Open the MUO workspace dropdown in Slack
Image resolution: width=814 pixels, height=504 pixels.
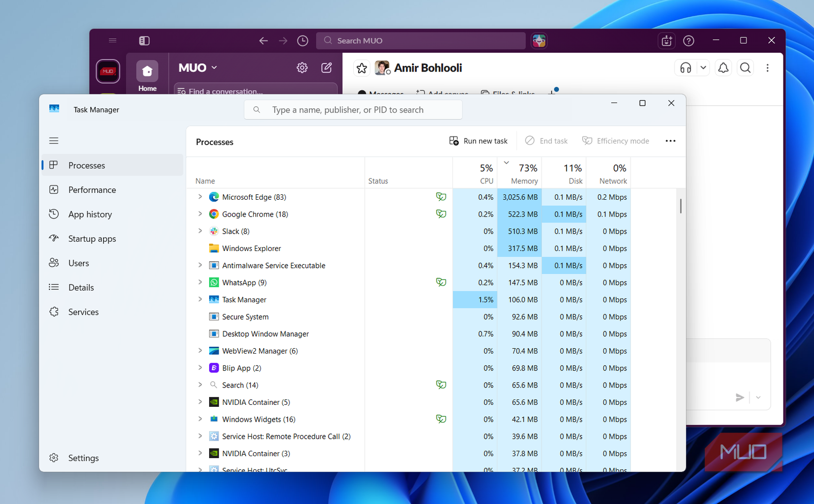[x=198, y=68]
